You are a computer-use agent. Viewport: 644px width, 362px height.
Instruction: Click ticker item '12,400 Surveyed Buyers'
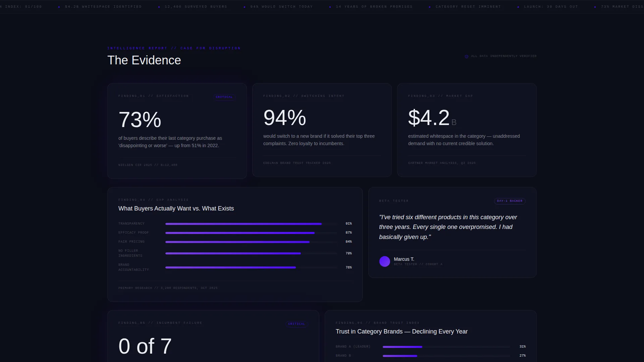click(x=196, y=7)
